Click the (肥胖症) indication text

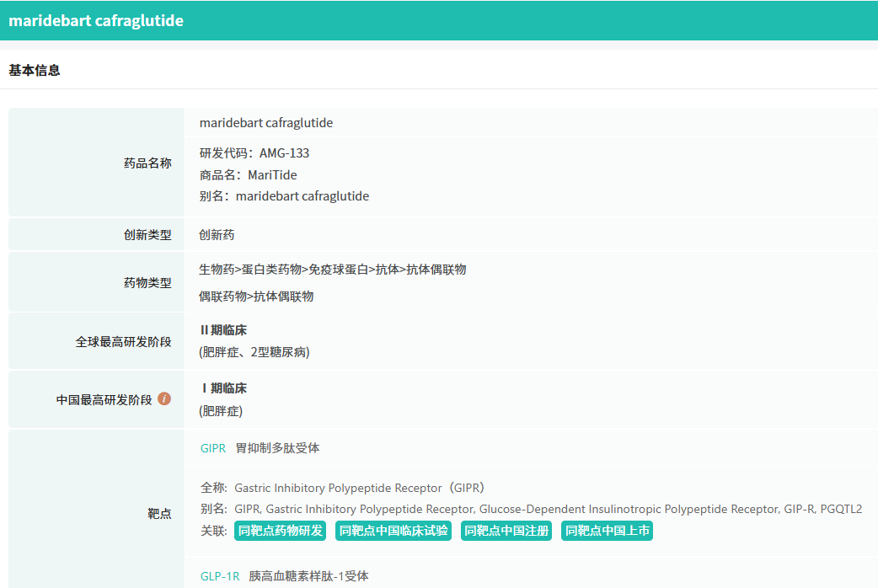(221, 411)
